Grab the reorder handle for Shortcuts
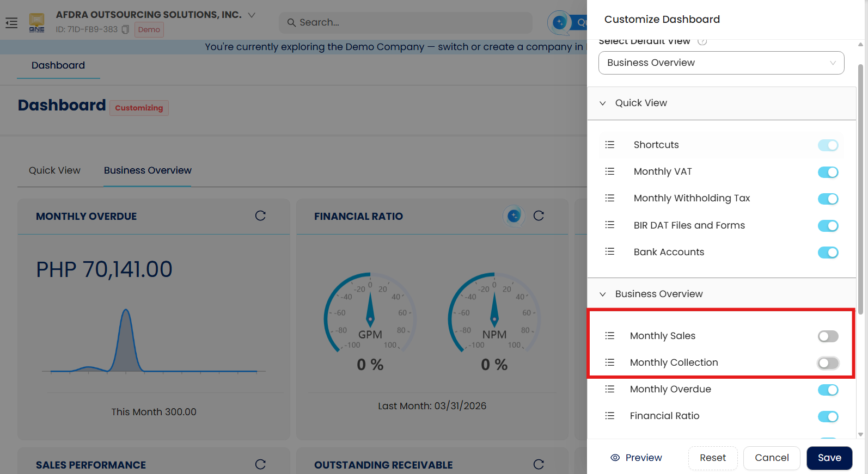This screenshot has width=868, height=474. click(x=610, y=145)
